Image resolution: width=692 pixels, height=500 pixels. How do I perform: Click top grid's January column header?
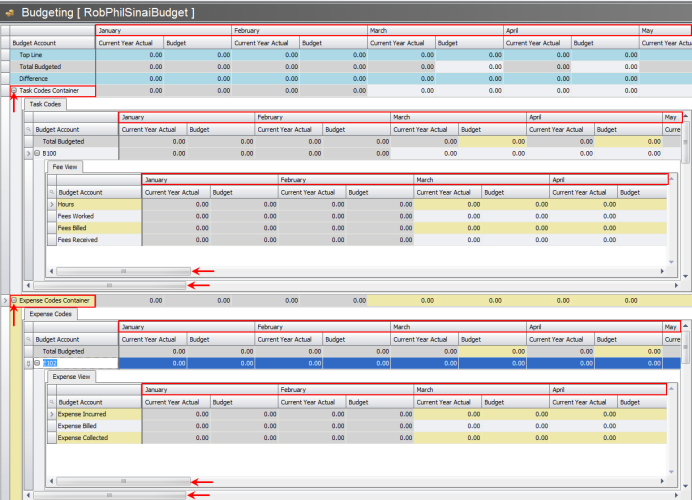162,31
